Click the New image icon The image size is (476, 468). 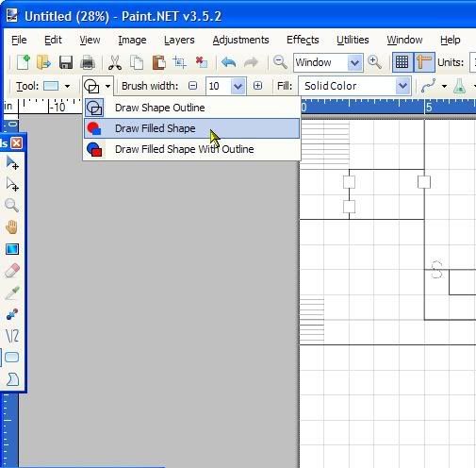[24, 62]
